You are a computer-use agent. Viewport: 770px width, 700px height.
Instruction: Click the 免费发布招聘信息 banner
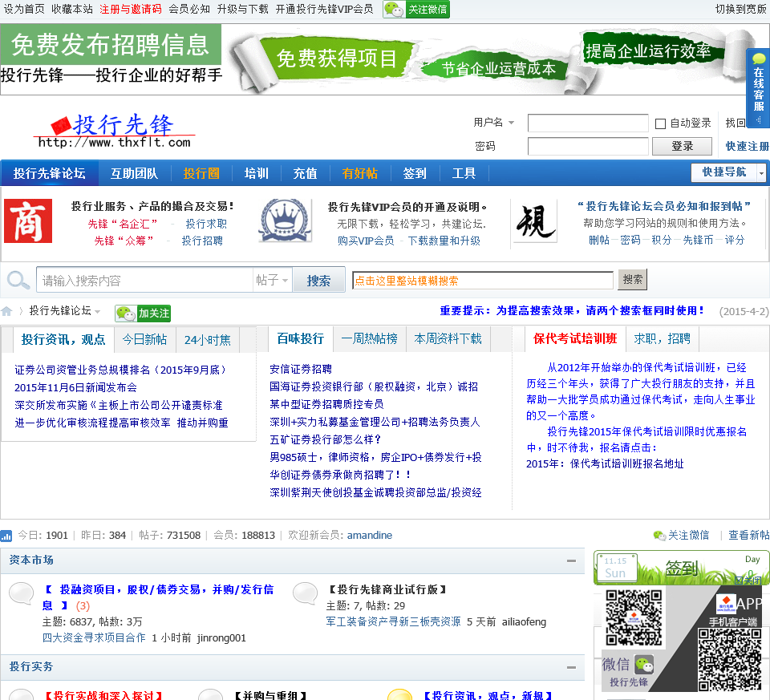click(x=111, y=44)
